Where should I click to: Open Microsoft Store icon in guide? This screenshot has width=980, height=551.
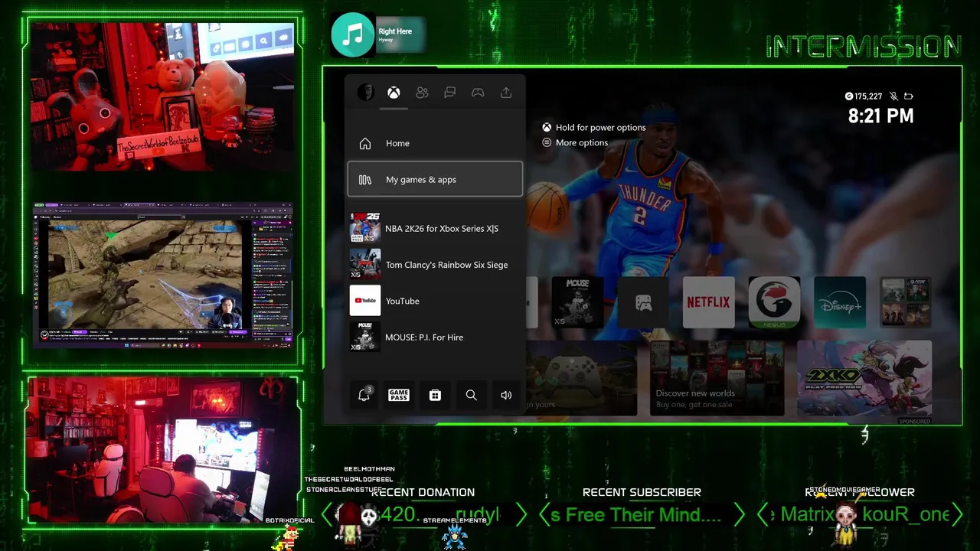pos(435,395)
